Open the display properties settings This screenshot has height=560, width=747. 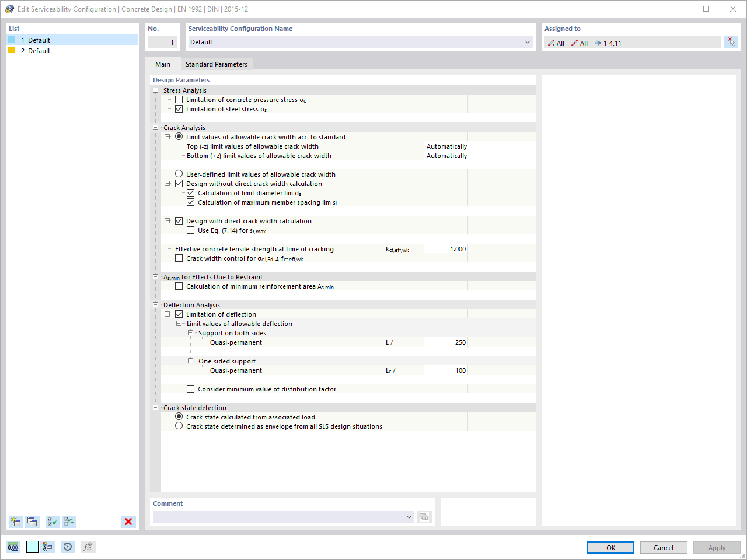click(x=47, y=547)
